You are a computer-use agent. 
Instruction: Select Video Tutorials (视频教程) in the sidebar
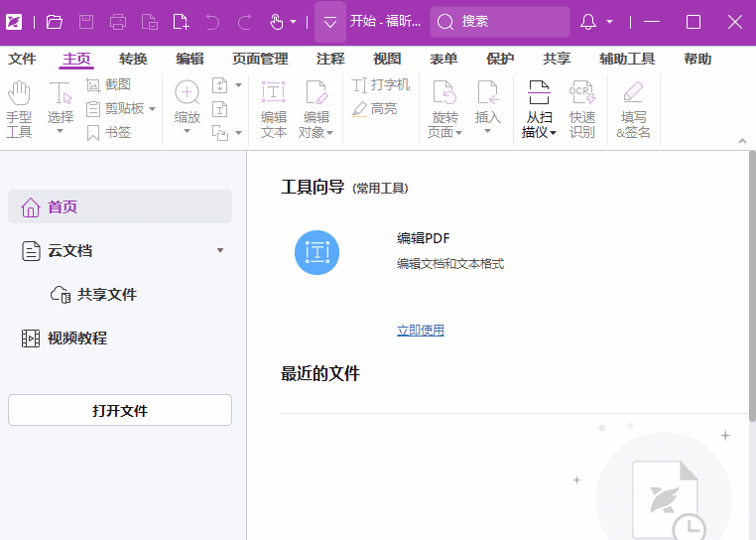click(76, 338)
